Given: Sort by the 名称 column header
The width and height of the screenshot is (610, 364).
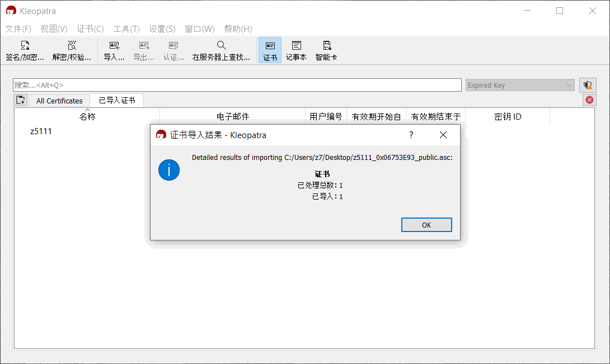Looking at the screenshot, I should (87, 116).
